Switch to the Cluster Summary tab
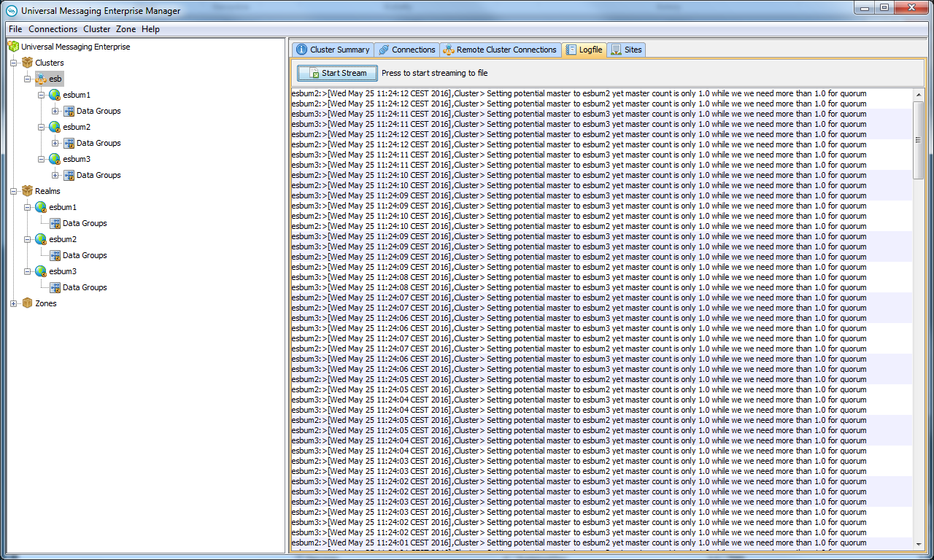Image resolution: width=934 pixels, height=560 pixels. point(333,50)
